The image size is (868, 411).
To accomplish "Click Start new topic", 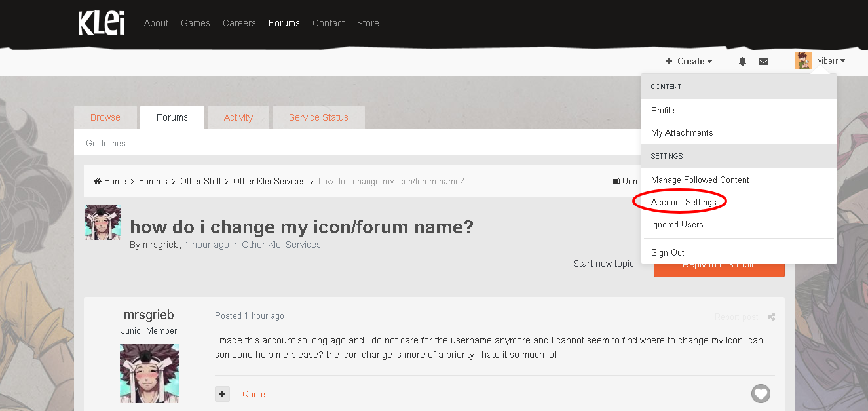I will 603,264.
